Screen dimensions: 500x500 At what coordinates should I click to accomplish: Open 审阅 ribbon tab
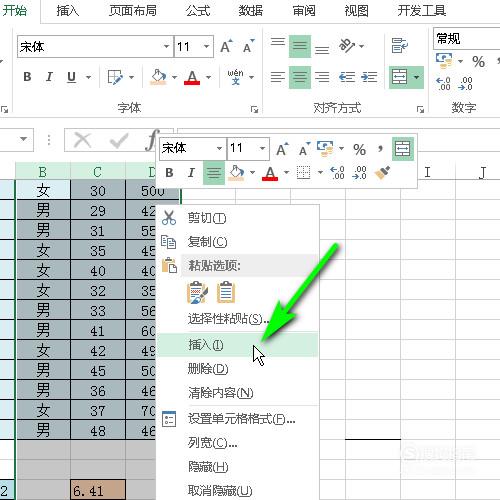coord(304,11)
